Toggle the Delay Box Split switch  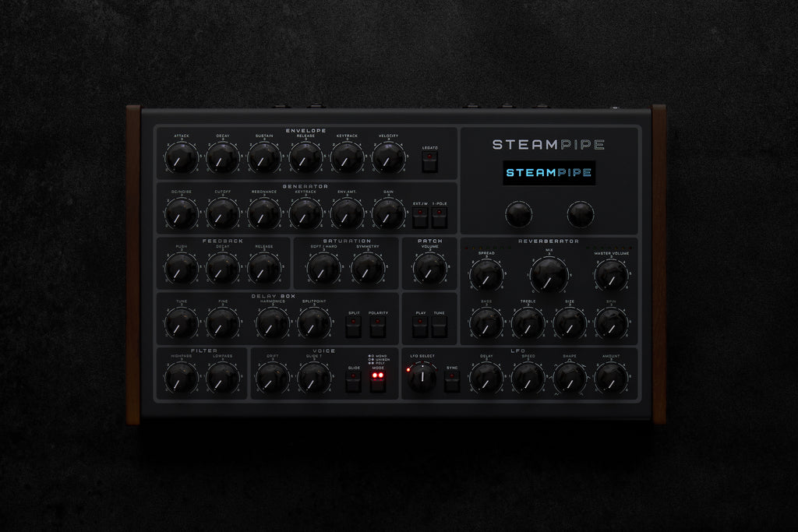[354, 327]
